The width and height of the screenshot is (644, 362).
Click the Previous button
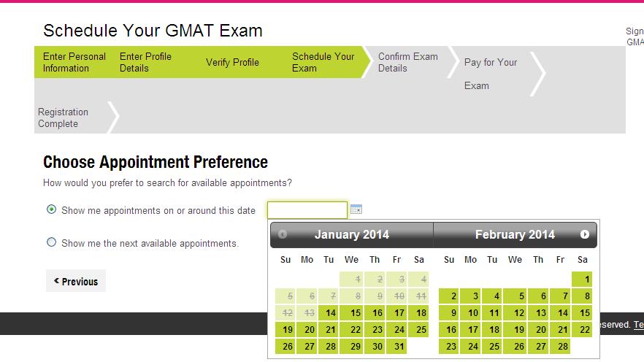point(76,281)
